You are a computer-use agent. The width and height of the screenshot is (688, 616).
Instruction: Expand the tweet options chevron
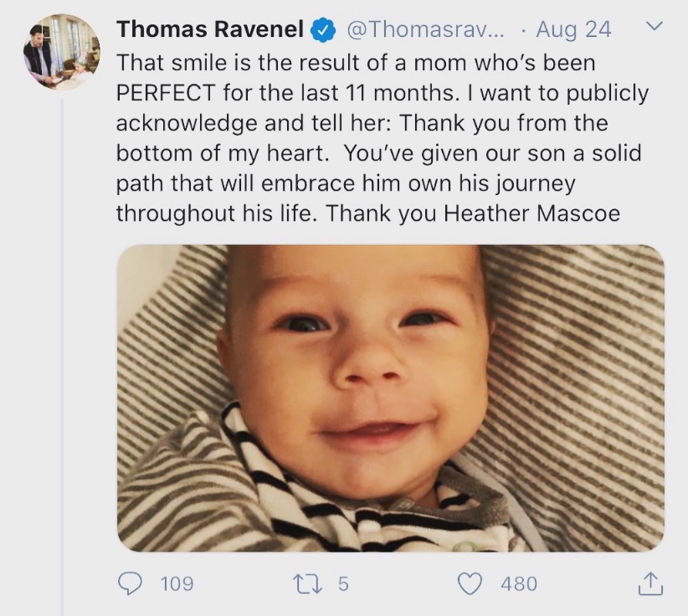click(655, 27)
